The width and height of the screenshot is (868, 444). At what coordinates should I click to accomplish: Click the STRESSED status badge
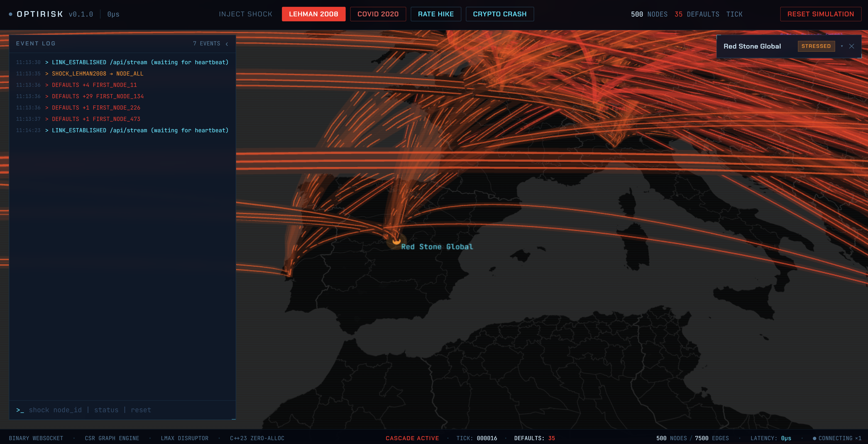[x=816, y=46]
